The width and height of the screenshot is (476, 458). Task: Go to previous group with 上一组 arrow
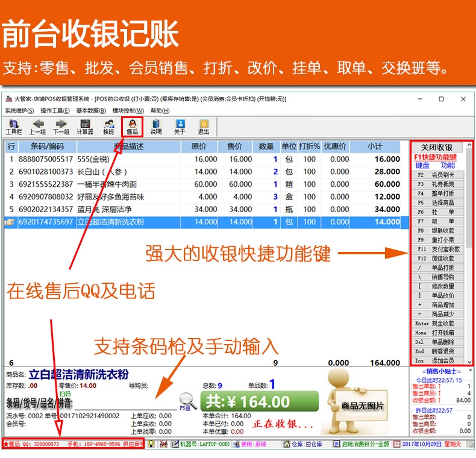tap(37, 127)
